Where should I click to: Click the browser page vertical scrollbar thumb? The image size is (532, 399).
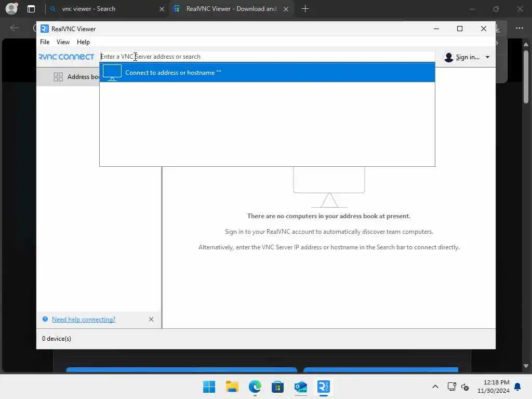click(x=526, y=77)
